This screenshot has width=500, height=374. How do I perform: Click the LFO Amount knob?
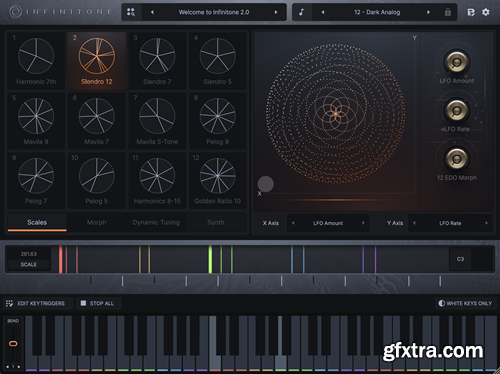click(456, 62)
